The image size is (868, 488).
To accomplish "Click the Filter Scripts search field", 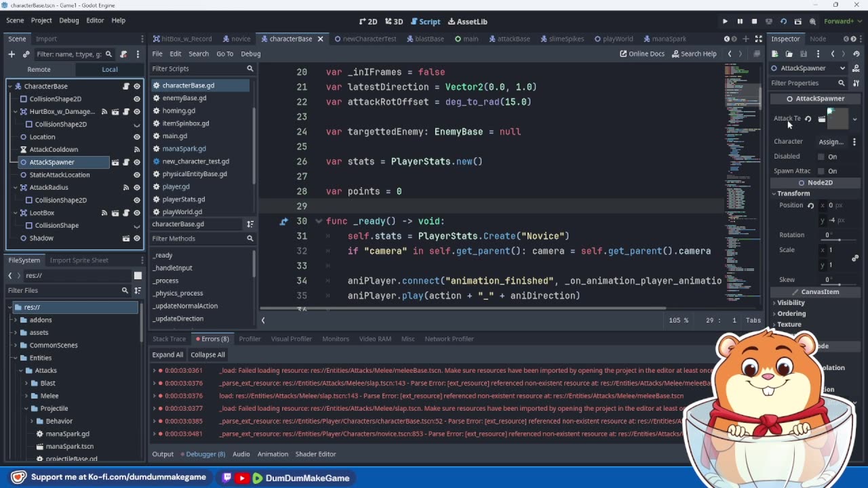I will coord(202,68).
